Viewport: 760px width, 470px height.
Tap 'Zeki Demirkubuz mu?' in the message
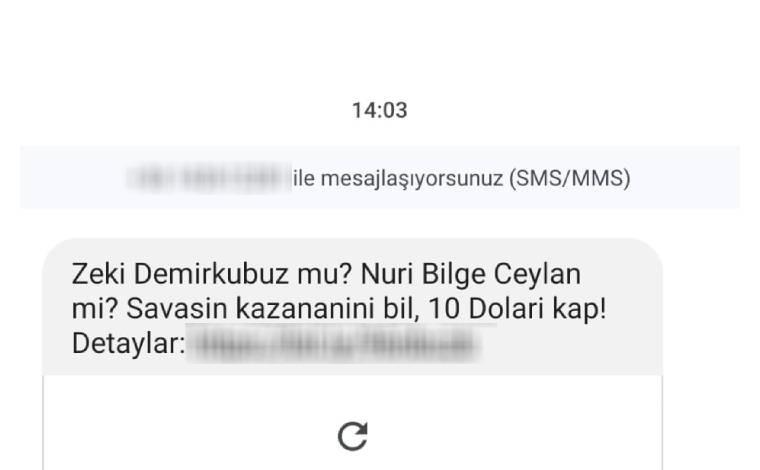point(211,274)
